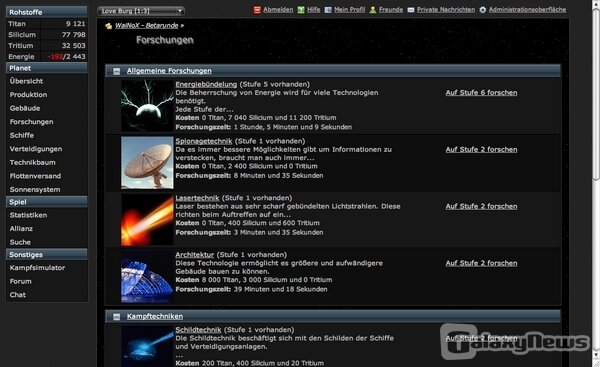Open the Energiebündelung title link
Image resolution: width=600 pixels, height=367 pixels.
pos(206,84)
